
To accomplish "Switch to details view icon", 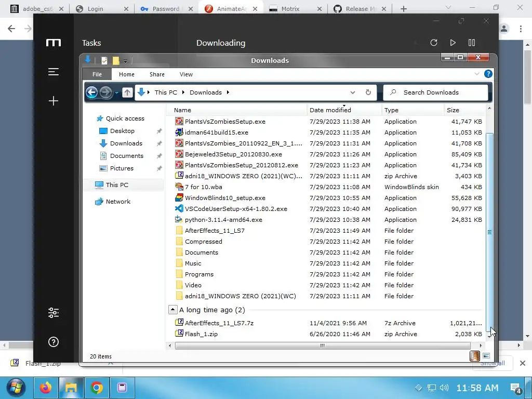I will (475, 356).
